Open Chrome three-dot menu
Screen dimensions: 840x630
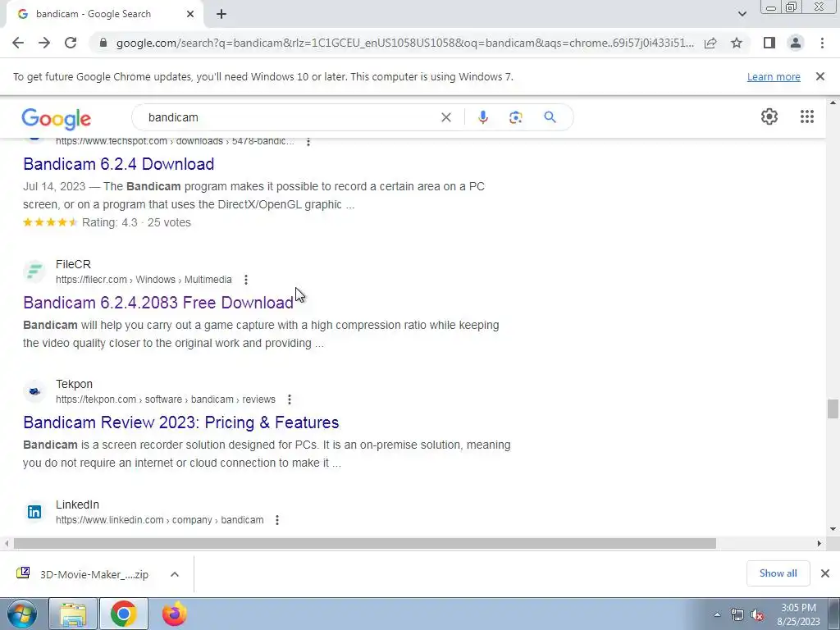click(x=822, y=43)
